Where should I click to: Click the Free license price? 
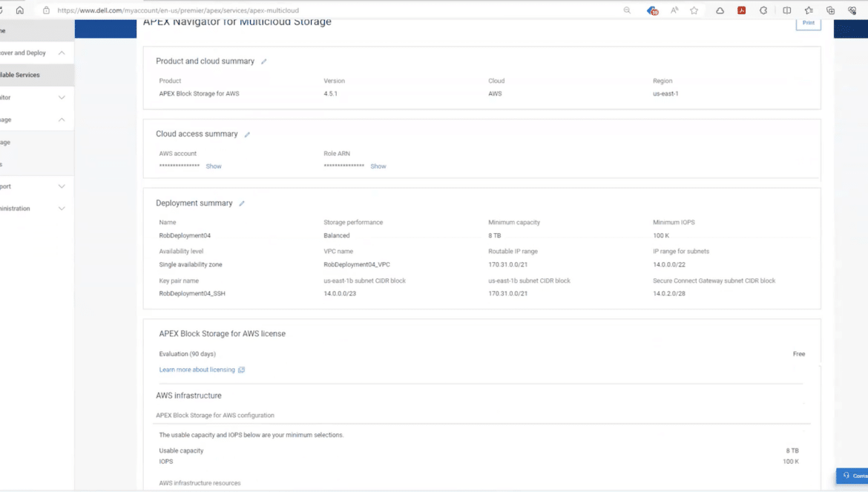[x=799, y=354]
